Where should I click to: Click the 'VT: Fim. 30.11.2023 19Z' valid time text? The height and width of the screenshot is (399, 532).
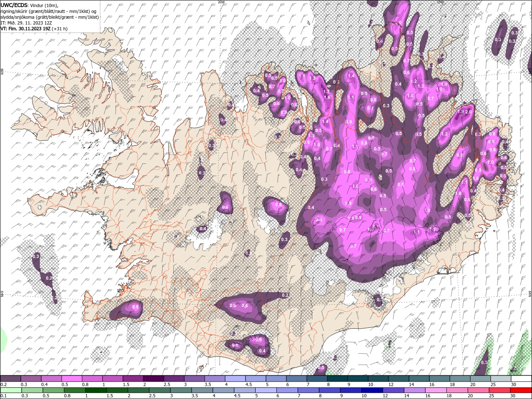click(26, 29)
